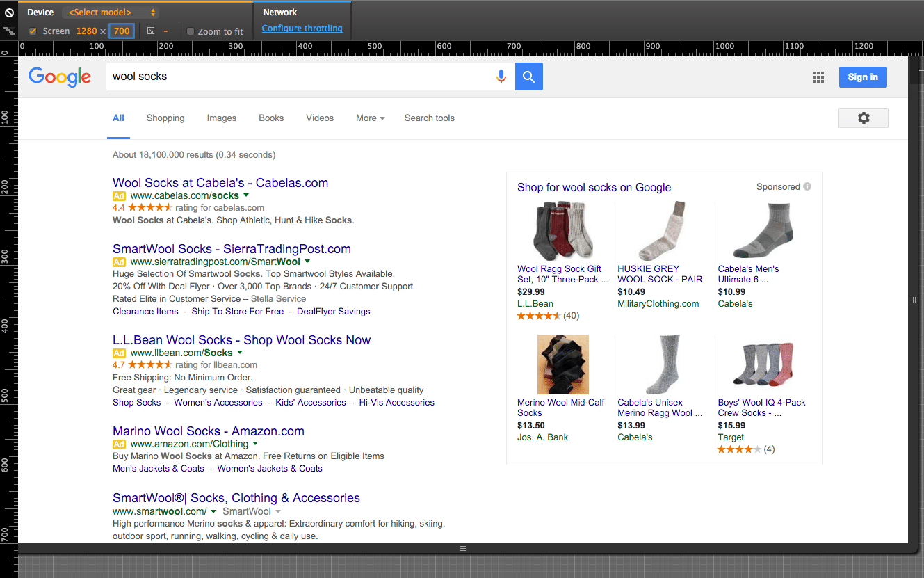Click the Shop Socks sitelink

pos(136,403)
